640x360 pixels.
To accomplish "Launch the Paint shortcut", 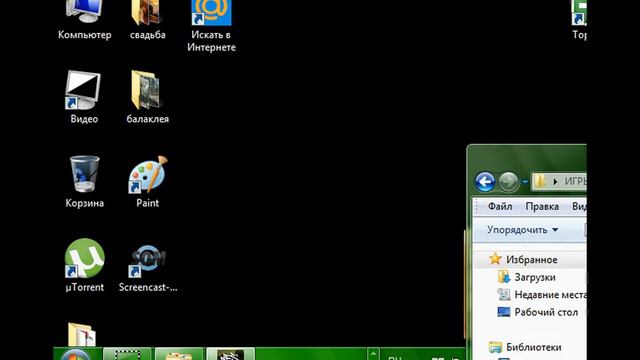I will [147, 182].
